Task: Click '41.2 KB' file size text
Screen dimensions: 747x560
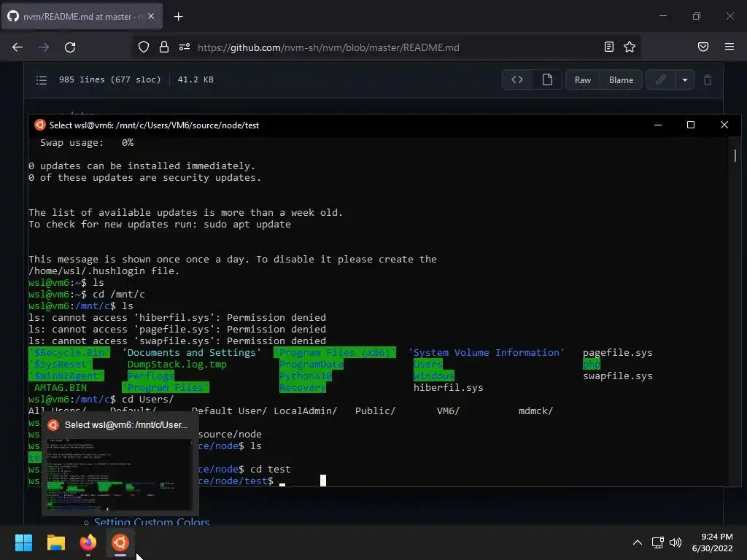Action: pyautogui.click(x=196, y=79)
